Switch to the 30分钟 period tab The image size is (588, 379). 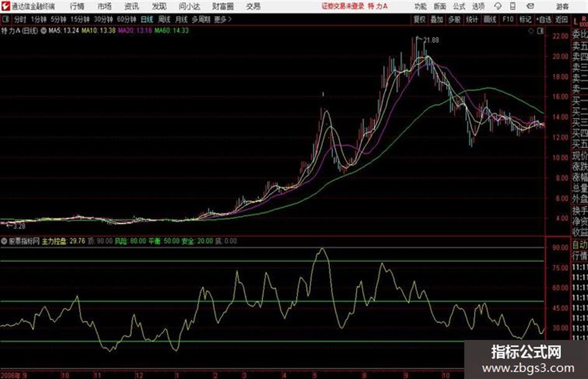click(x=103, y=19)
